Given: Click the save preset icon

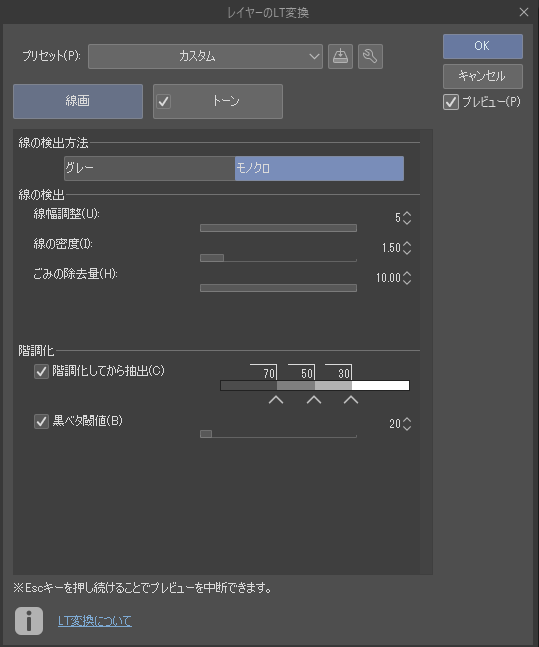Looking at the screenshot, I should tap(340, 56).
